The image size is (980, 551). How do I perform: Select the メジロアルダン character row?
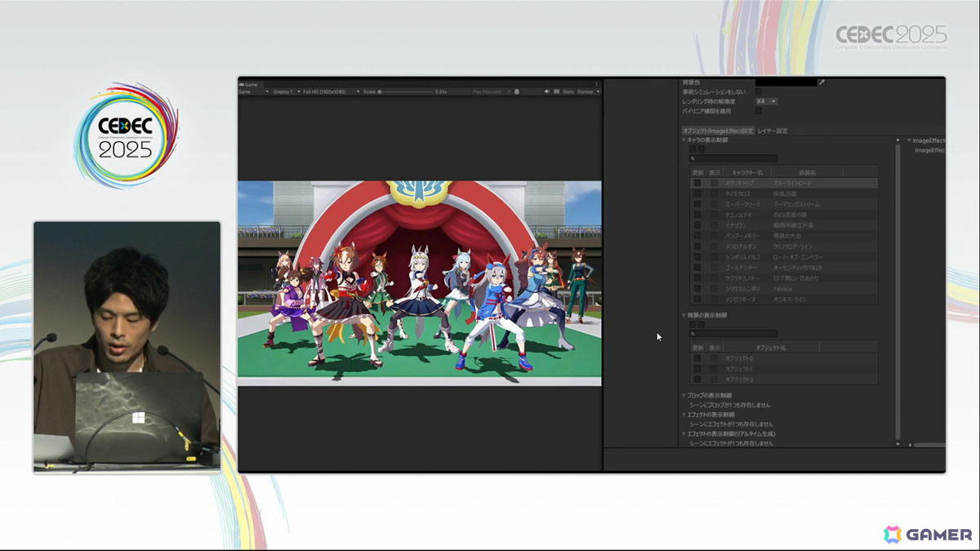[784, 247]
